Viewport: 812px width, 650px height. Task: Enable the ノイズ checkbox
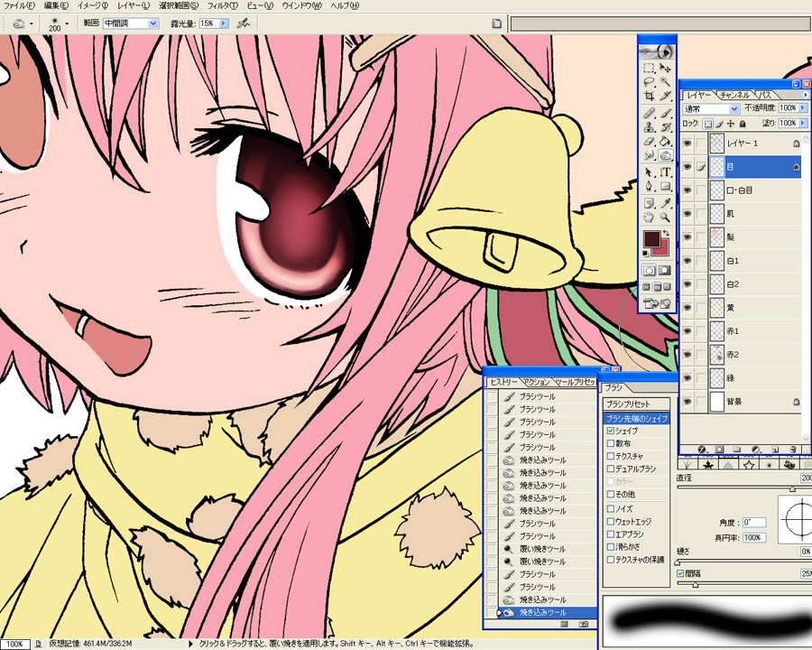[x=611, y=509]
